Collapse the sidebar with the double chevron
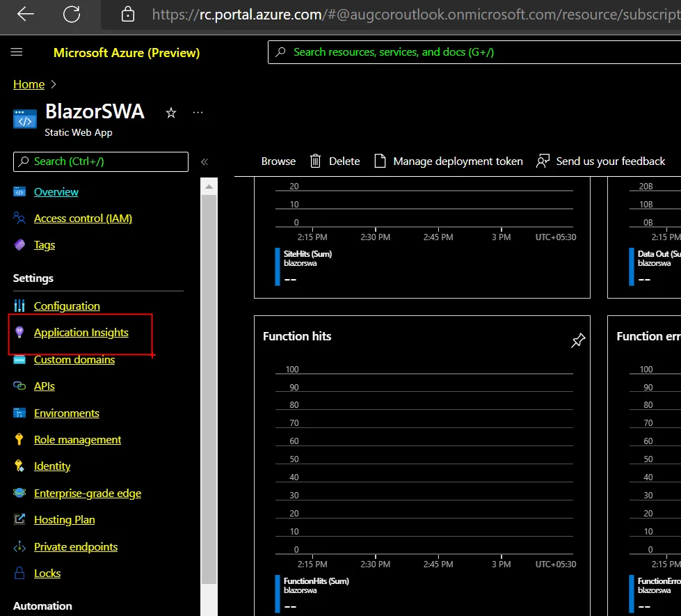Image resolution: width=681 pixels, height=616 pixels. [x=205, y=161]
